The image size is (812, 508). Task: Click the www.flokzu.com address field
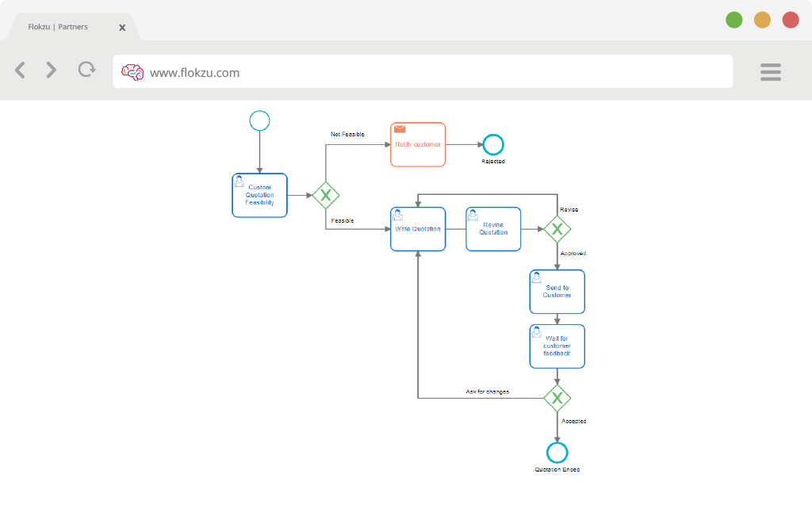pyautogui.click(x=423, y=71)
